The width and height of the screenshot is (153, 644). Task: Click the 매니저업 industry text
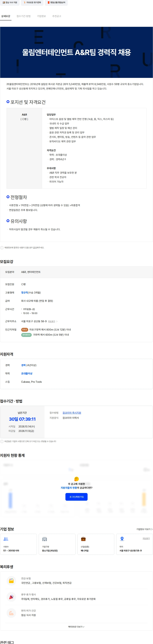pyautogui.click(x=85, y=550)
